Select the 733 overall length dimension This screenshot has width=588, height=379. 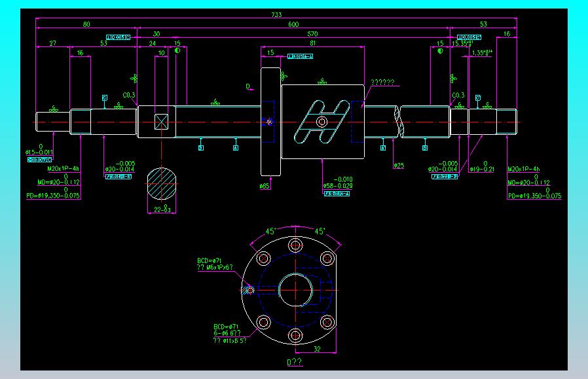click(276, 14)
